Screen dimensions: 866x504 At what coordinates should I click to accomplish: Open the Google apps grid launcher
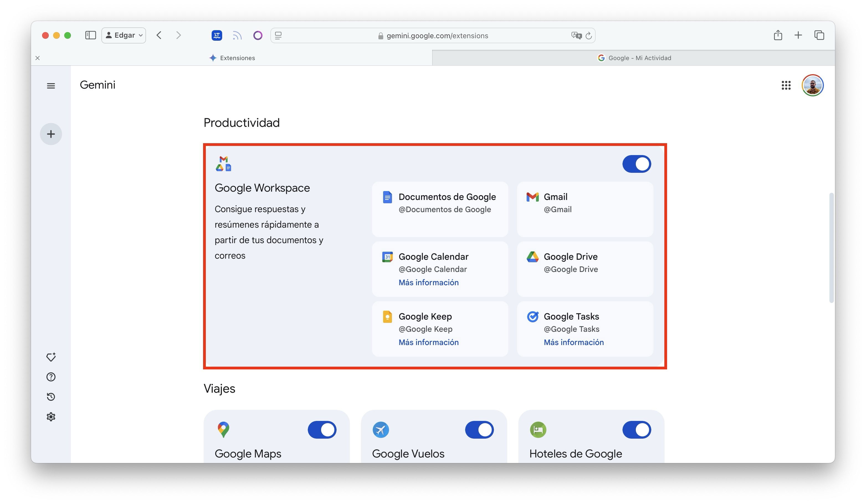click(786, 85)
